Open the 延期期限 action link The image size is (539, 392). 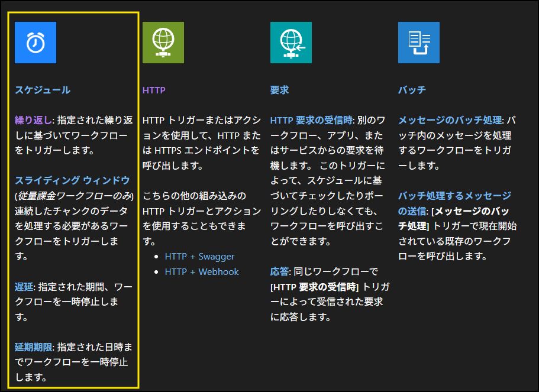point(33,347)
